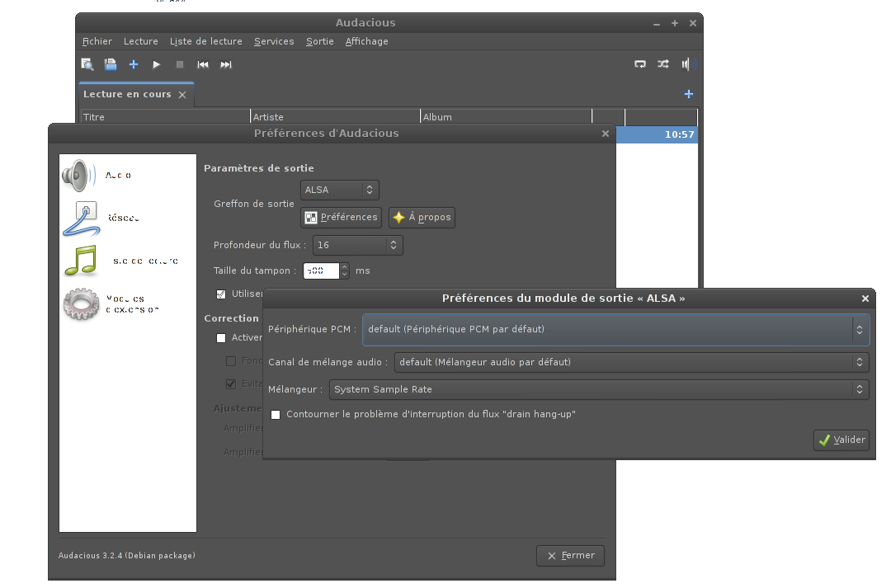Stop playback with the stop button
Image resolution: width=891 pixels, height=588 pixels.
(x=180, y=64)
